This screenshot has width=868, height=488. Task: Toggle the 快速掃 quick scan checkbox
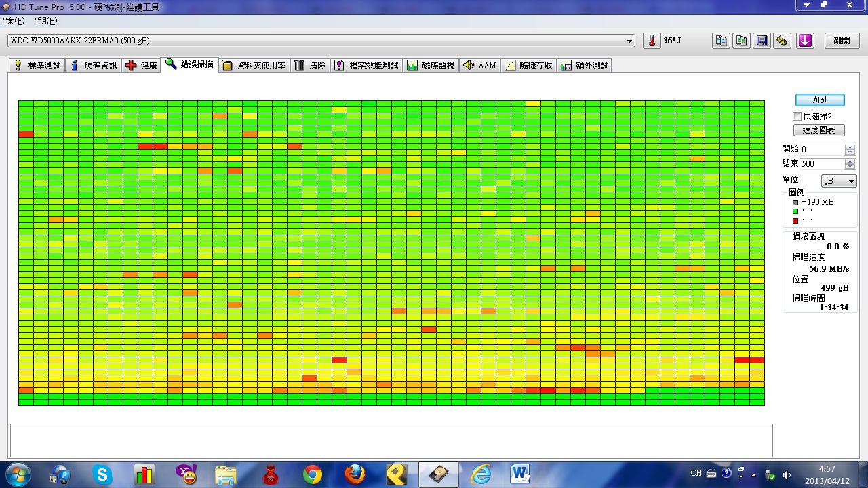click(797, 117)
